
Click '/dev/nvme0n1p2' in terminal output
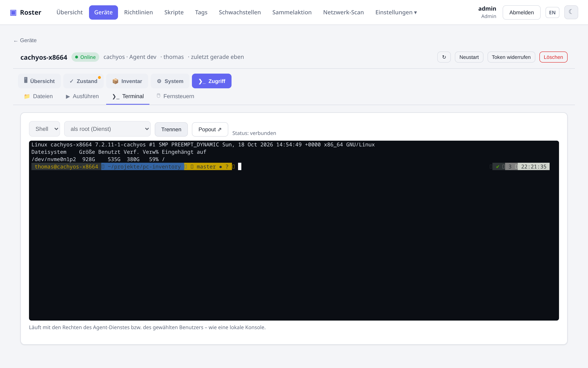coord(54,159)
